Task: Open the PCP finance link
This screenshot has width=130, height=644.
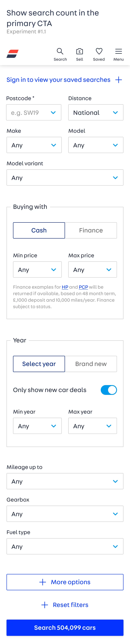Action: tap(83, 287)
